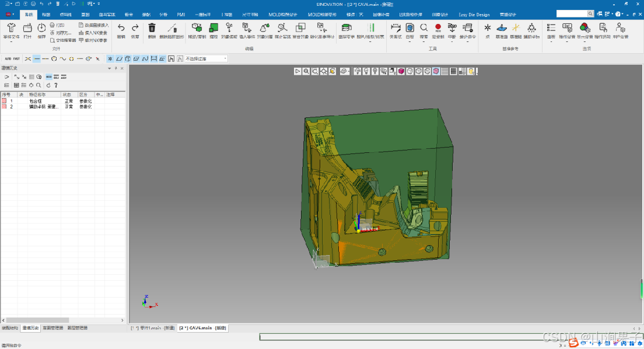Save the file using the Save icon

click(40, 27)
